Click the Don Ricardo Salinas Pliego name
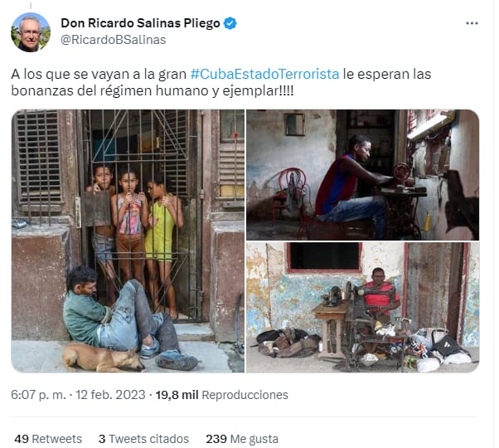This screenshot has width=499, height=448. pos(140,23)
